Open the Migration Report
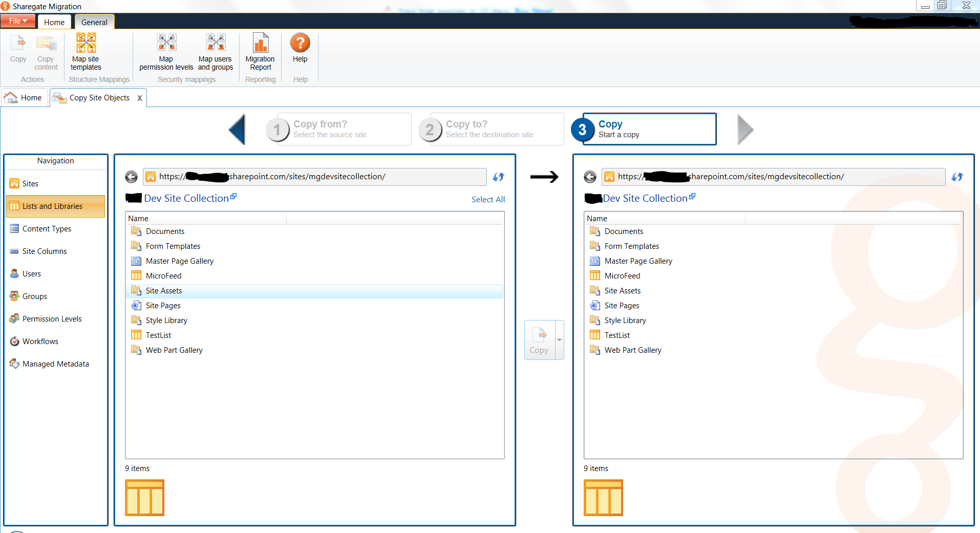The height and width of the screenshot is (533, 980). click(x=260, y=52)
